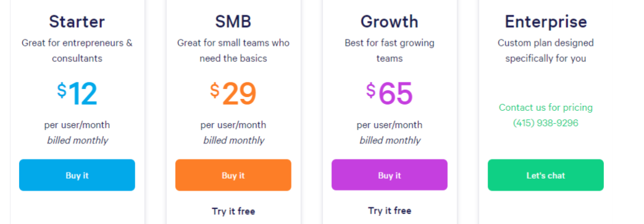Click Enterprise's custom plan description text
644x224 pixels.
[x=546, y=51]
